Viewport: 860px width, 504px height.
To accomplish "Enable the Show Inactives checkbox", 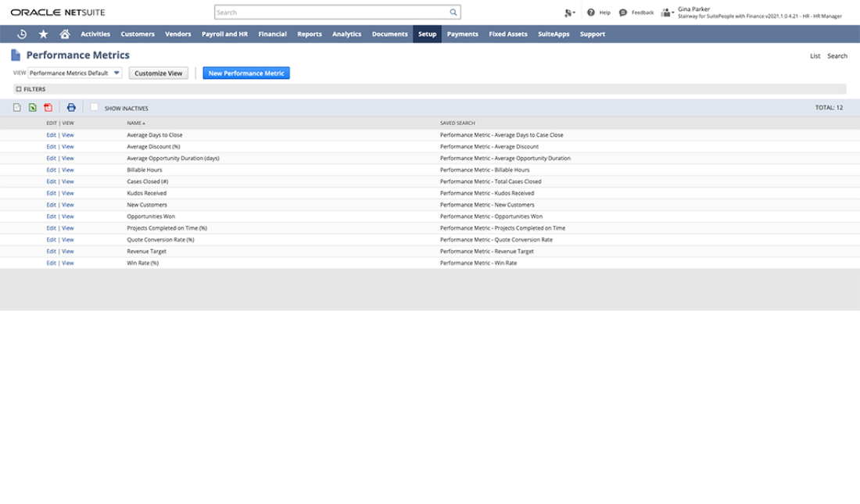I will [x=95, y=108].
